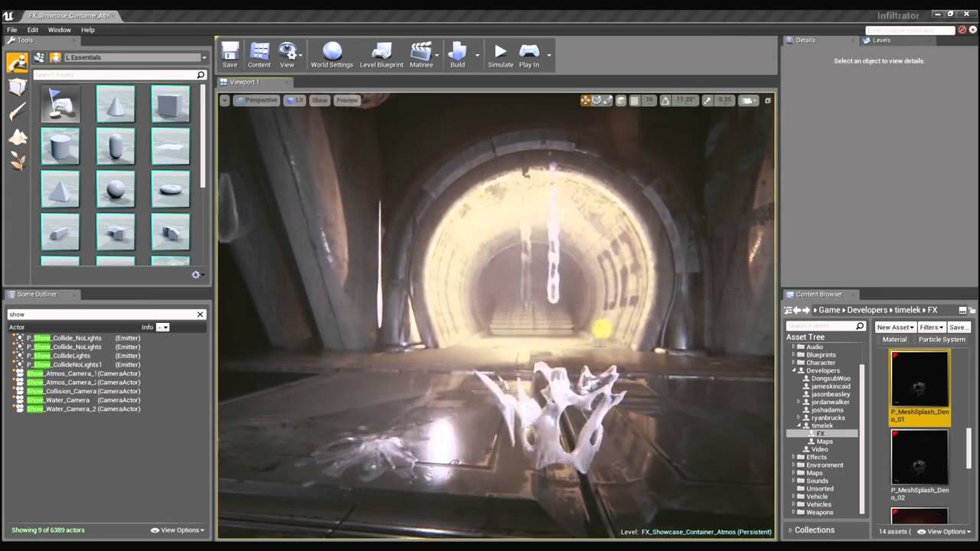
Task: Open the Level Blueprint
Action: click(x=381, y=55)
